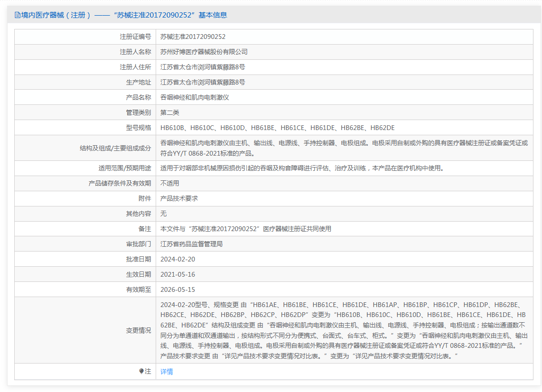Click the document icon beside 境内医疗器械 title
This screenshot has height=392, width=542.
17,15
